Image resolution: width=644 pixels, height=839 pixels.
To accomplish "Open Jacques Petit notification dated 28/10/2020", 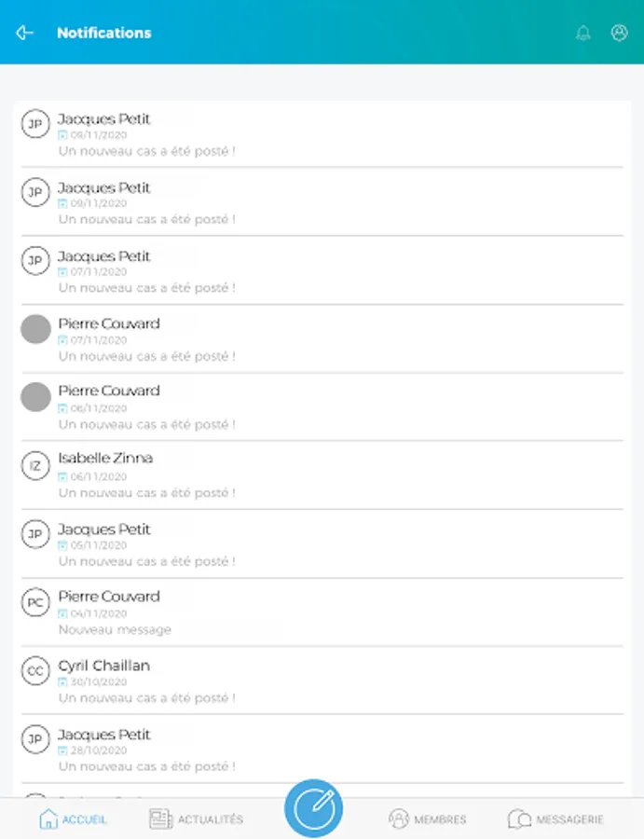I will (x=322, y=750).
